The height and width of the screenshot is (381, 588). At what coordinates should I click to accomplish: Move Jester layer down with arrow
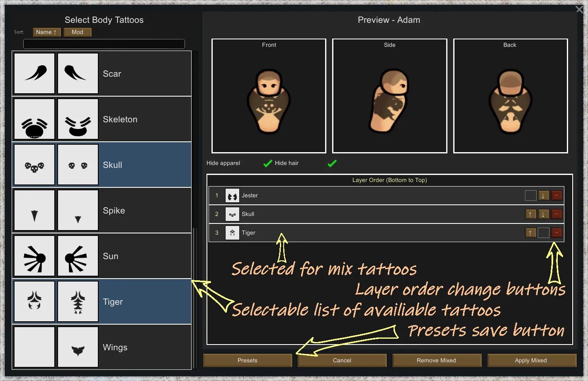click(x=543, y=195)
